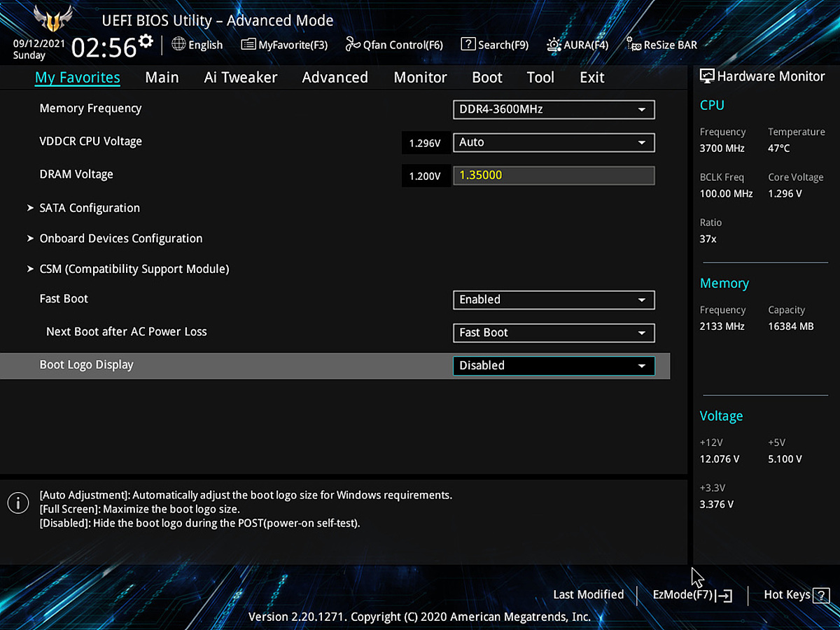Click the globe language icon
This screenshot has width=840, height=630.
click(178, 44)
